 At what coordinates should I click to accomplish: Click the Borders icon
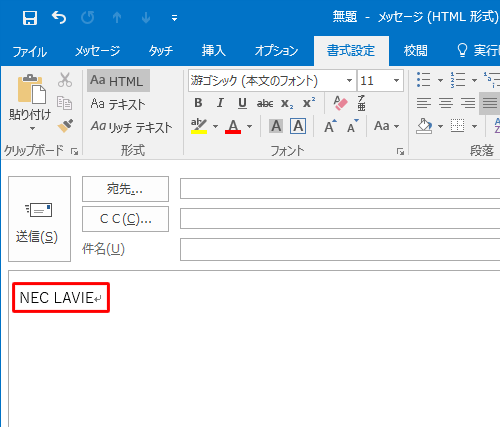tap(457, 126)
